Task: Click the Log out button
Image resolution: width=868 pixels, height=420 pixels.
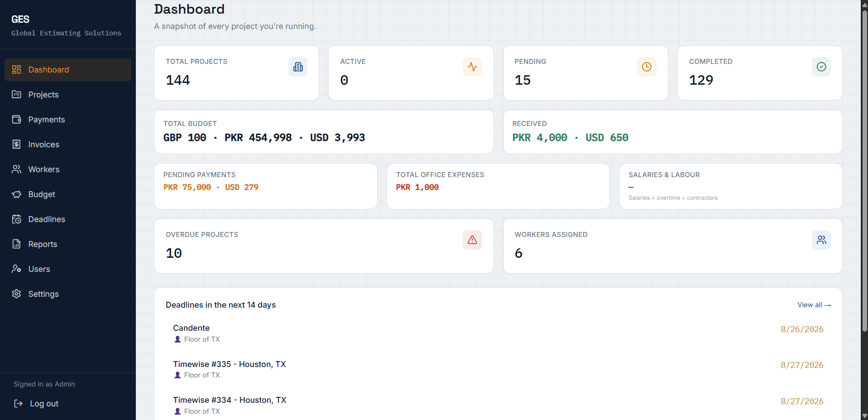Action: pos(68,404)
